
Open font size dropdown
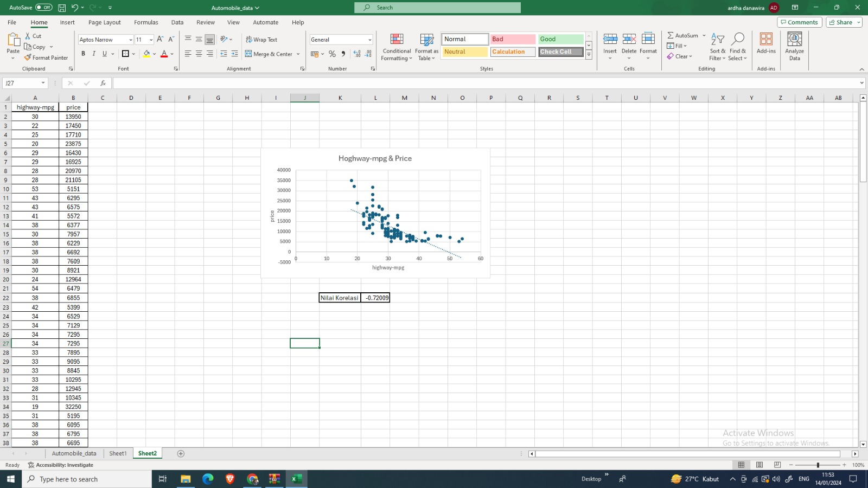151,40
